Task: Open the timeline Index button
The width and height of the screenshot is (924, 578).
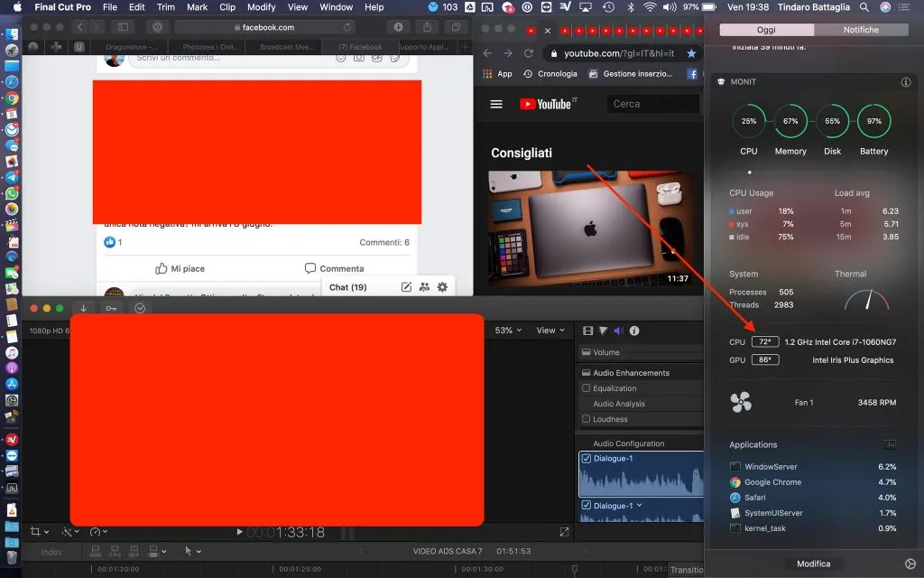Action: (x=51, y=552)
